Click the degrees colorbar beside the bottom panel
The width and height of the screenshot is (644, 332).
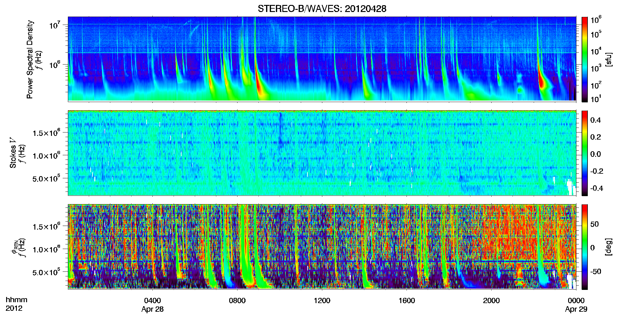tap(585, 247)
